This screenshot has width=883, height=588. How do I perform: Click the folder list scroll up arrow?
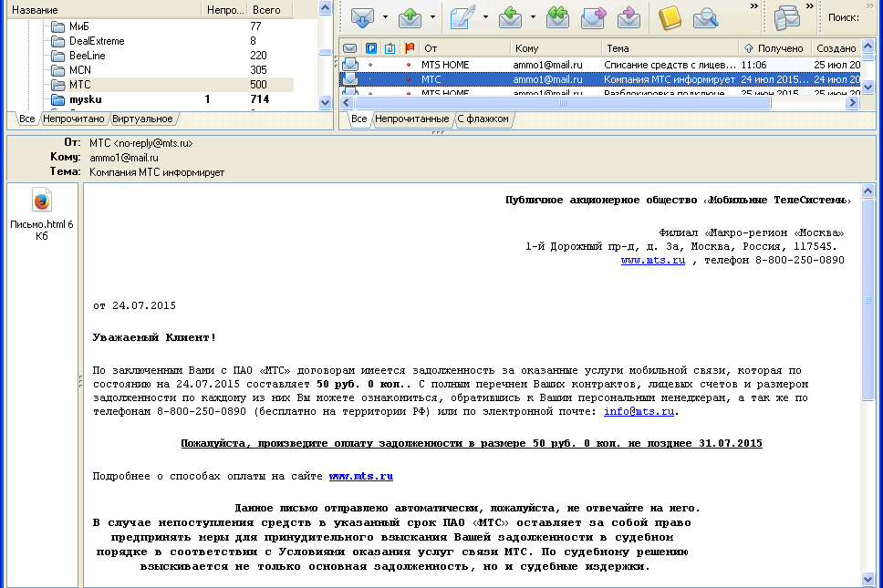(x=325, y=7)
